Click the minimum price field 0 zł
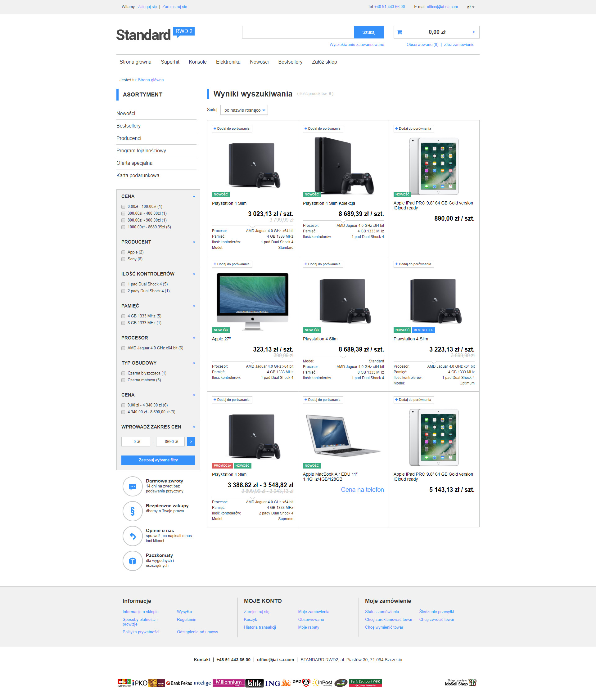 pos(137,441)
